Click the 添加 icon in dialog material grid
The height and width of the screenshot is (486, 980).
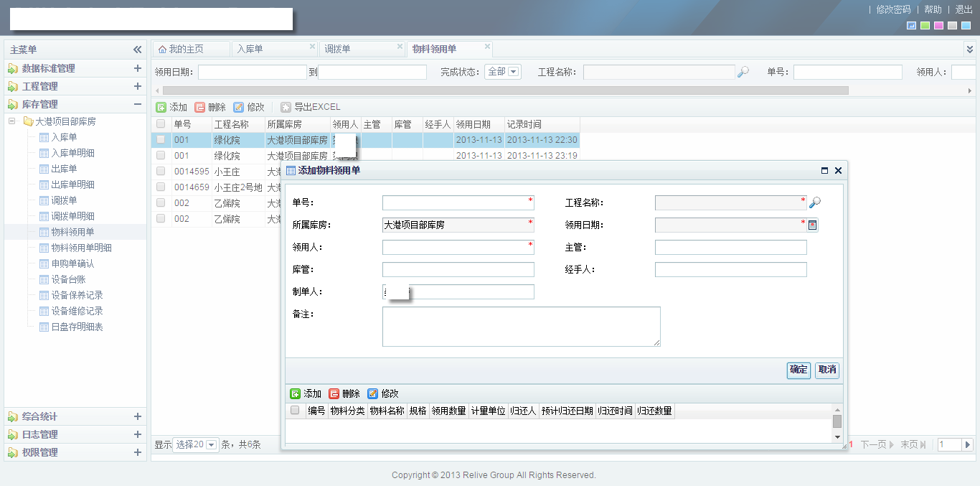point(296,393)
